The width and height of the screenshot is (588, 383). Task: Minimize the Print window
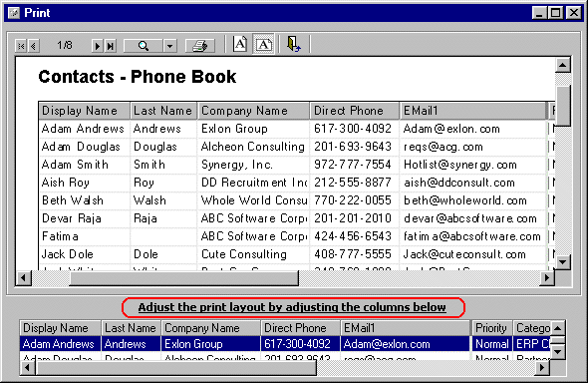tap(539, 13)
